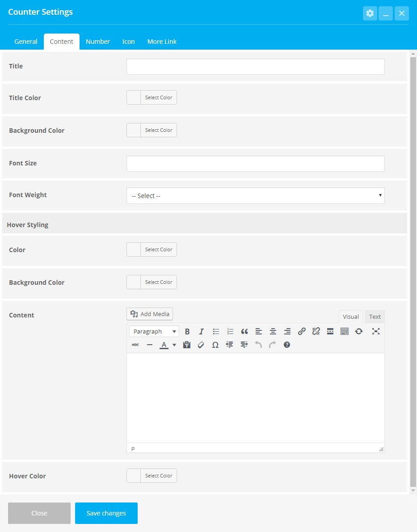417x532 pixels.
Task: Switch to the Number tab
Action: tap(98, 42)
